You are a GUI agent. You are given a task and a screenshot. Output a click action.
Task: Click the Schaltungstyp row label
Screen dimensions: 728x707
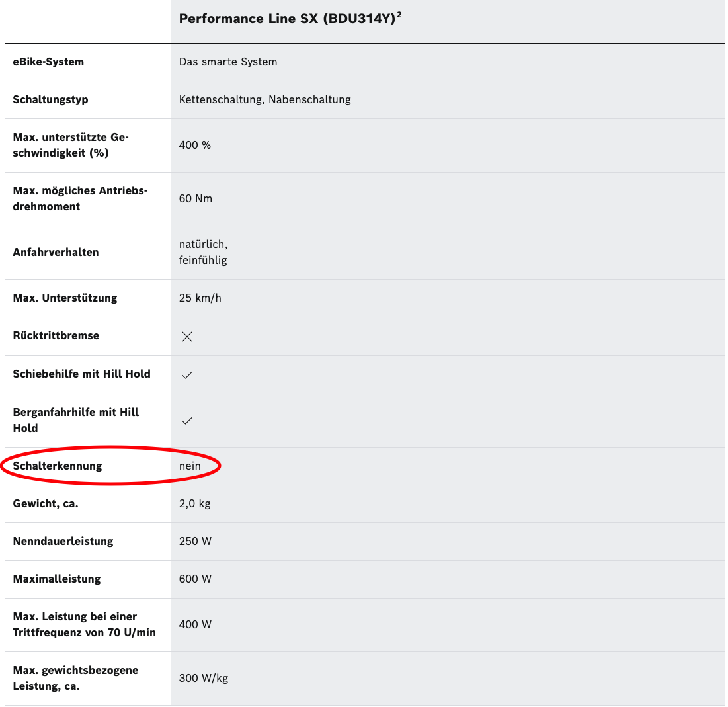pyautogui.click(x=50, y=100)
